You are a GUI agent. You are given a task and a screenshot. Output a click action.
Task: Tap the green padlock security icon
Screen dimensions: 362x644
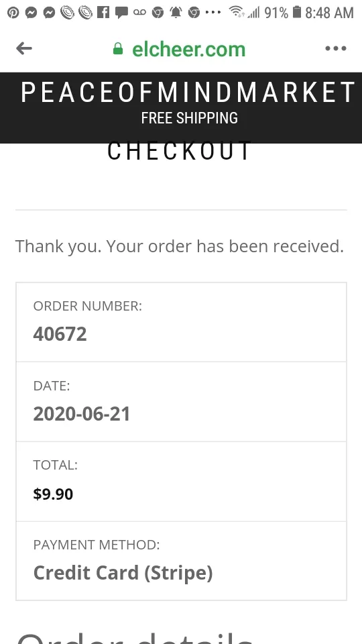pos(118,49)
